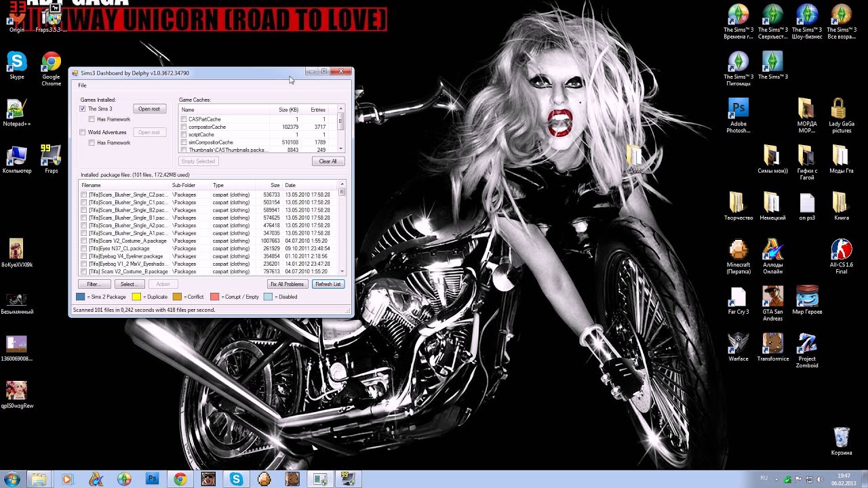Open The Sims 3 Шоу-бизнес desktop shortcut
The image size is (868, 488).
coord(807,22)
